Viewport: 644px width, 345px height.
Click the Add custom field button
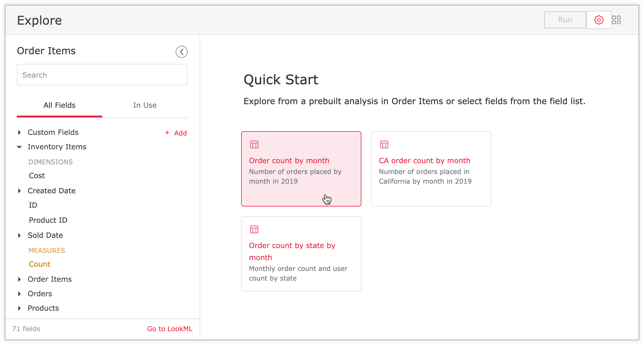[x=175, y=133]
